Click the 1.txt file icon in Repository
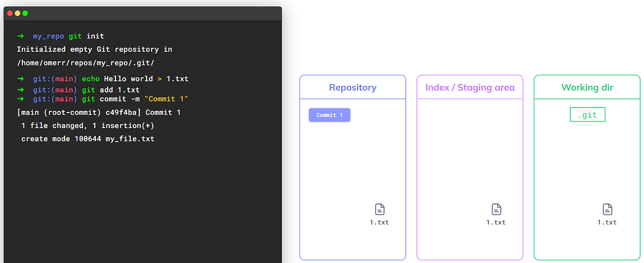 coord(380,210)
